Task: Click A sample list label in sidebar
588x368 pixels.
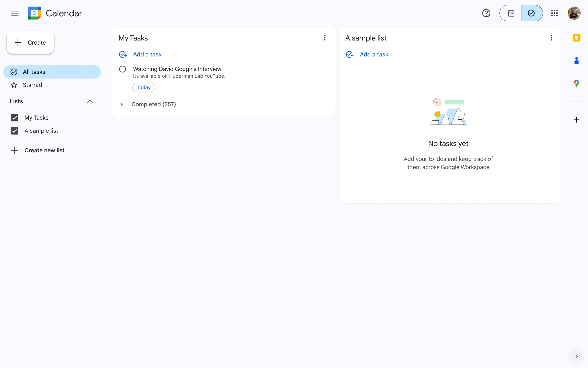Action: click(41, 131)
